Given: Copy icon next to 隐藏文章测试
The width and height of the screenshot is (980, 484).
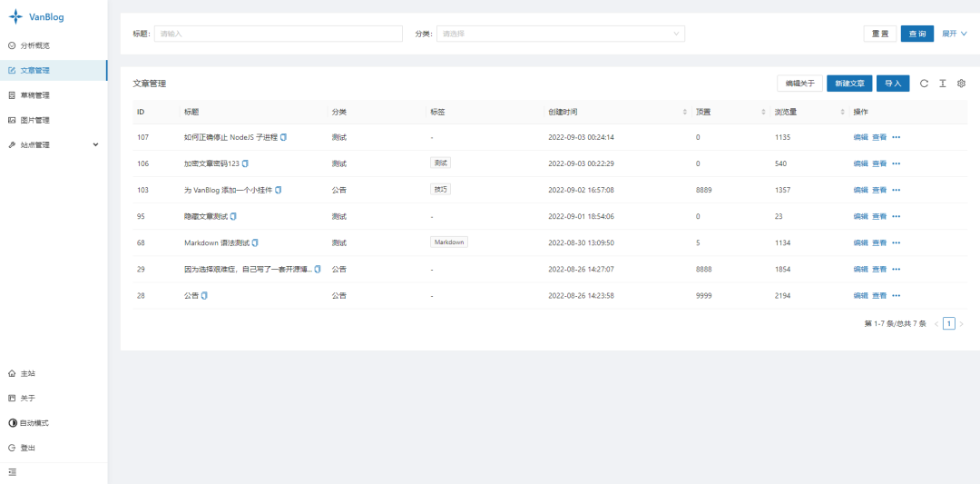Looking at the screenshot, I should click(233, 216).
